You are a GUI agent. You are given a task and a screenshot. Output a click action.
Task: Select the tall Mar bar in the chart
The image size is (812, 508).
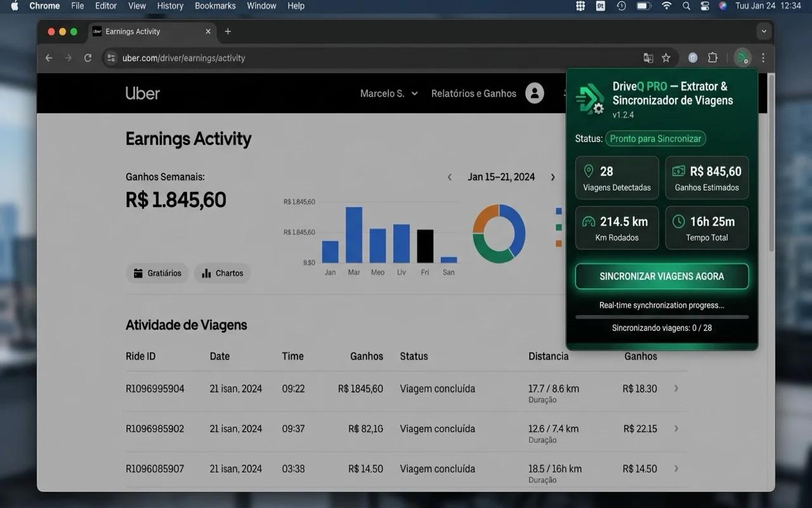[354, 235]
